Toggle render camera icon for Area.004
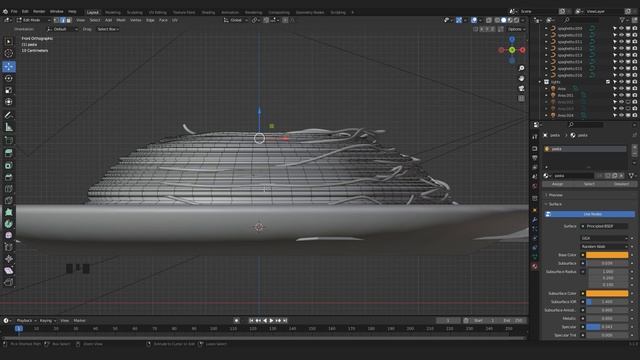Image resolution: width=640 pixels, height=360 pixels. 634,116
